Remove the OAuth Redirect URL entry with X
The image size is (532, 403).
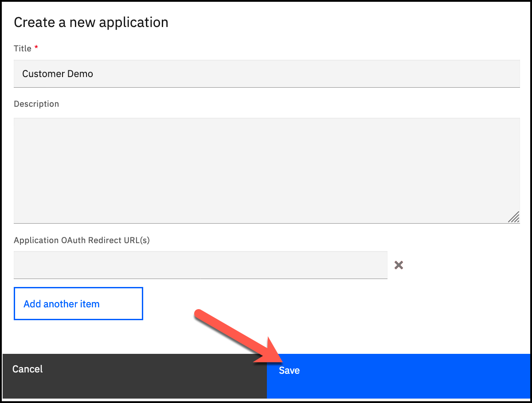[399, 265]
